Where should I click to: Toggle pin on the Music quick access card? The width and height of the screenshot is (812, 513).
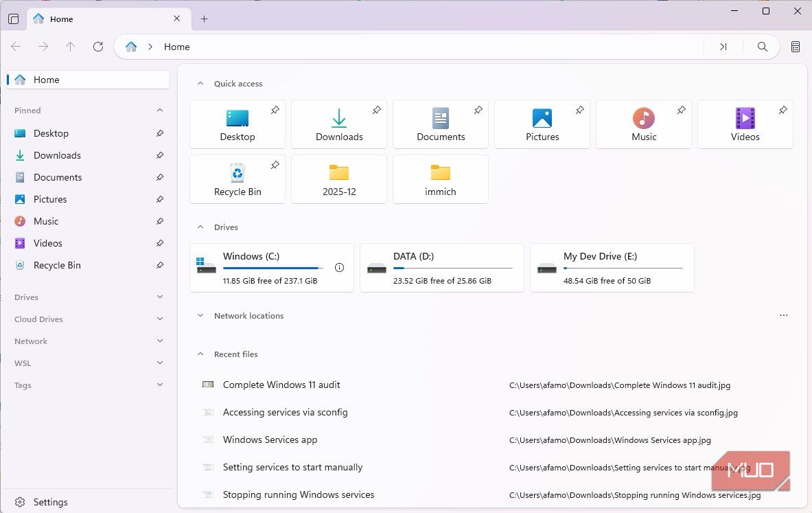pyautogui.click(x=681, y=110)
